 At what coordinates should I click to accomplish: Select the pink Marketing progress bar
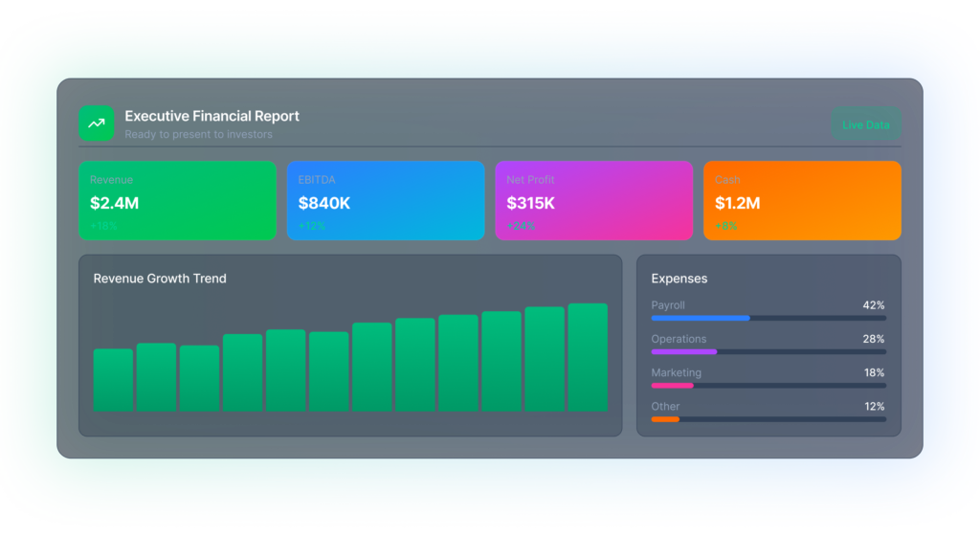(672, 385)
